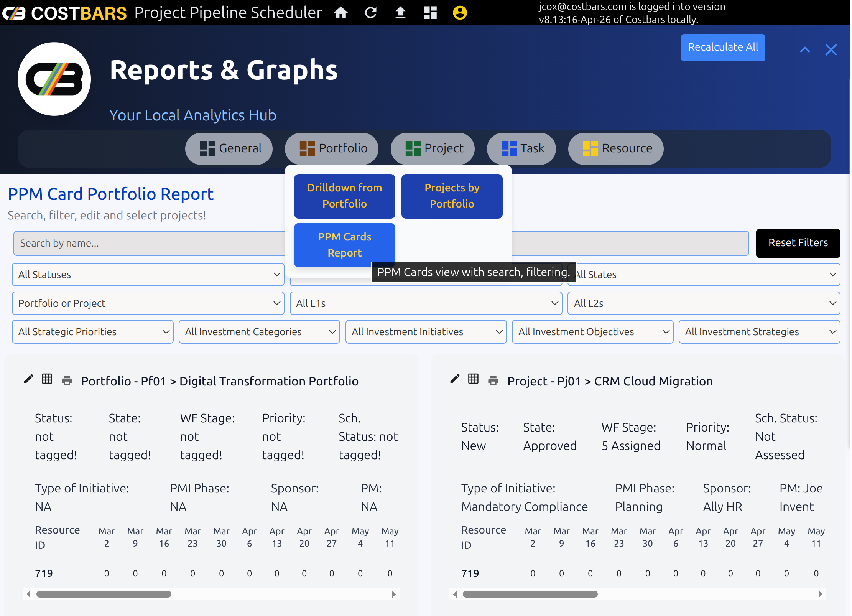Click resource ID 719 in CRM Cloud Migration card

pos(470,573)
